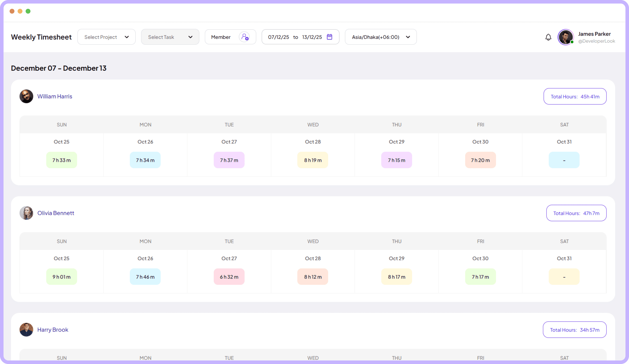This screenshot has width=629, height=364.
Task: Click William Harris's Total Hours badge
Action: coord(575,97)
